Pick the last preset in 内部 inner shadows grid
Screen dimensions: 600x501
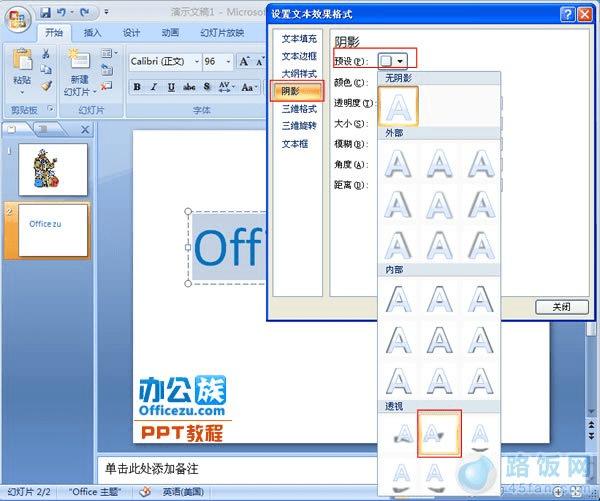(x=481, y=381)
